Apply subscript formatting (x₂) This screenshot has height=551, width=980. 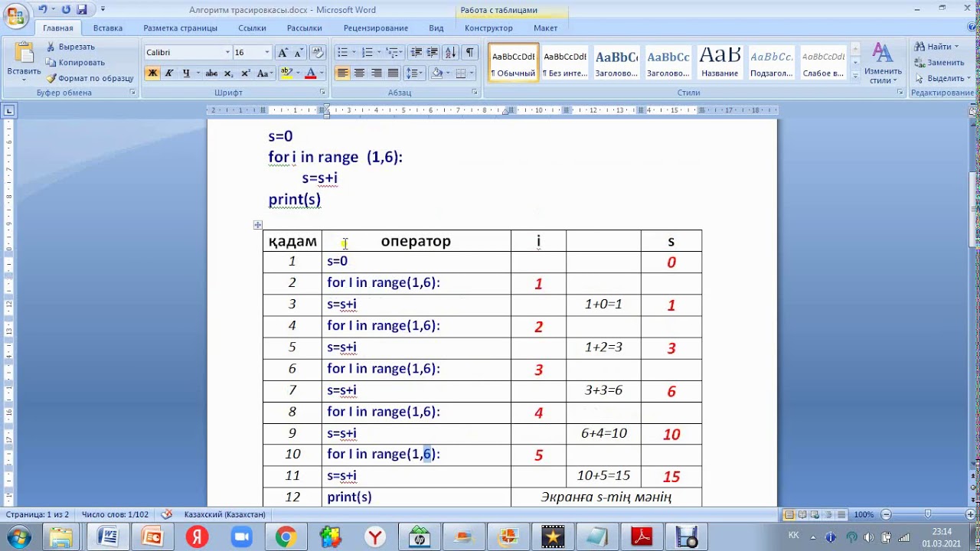coord(228,73)
